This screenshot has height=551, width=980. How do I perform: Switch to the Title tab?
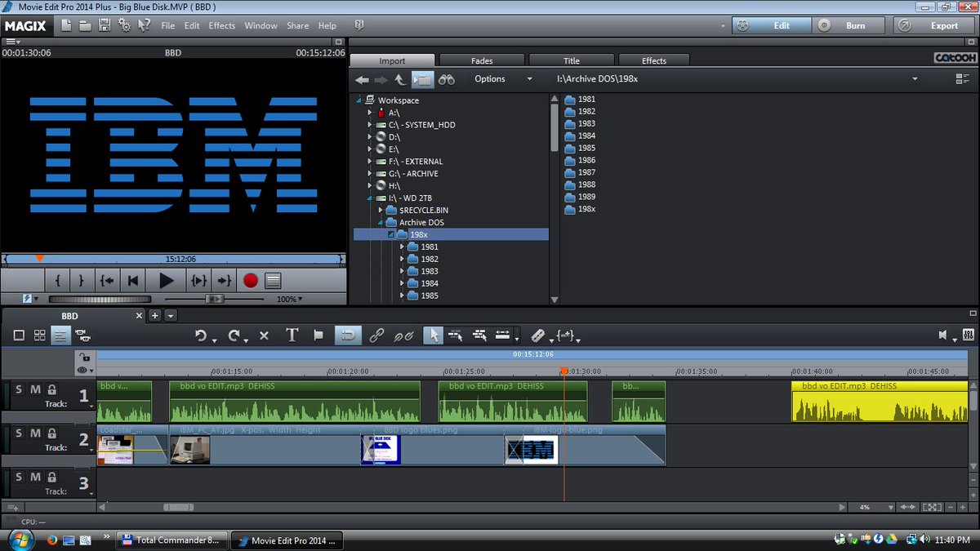572,60
